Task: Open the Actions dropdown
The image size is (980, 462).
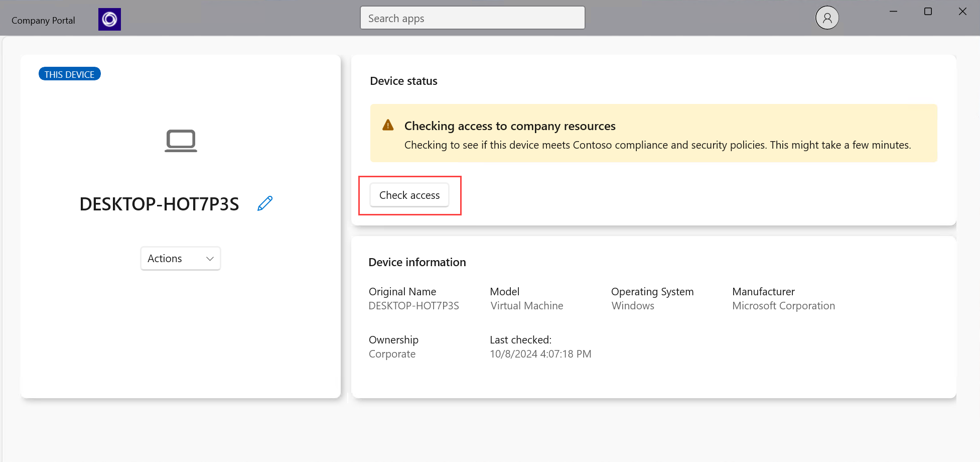Action: (180, 258)
